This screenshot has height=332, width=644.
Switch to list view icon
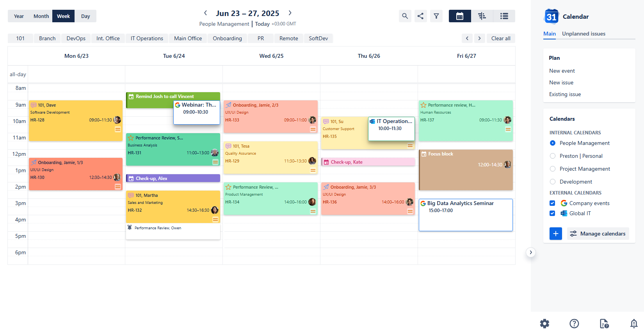pyautogui.click(x=504, y=16)
